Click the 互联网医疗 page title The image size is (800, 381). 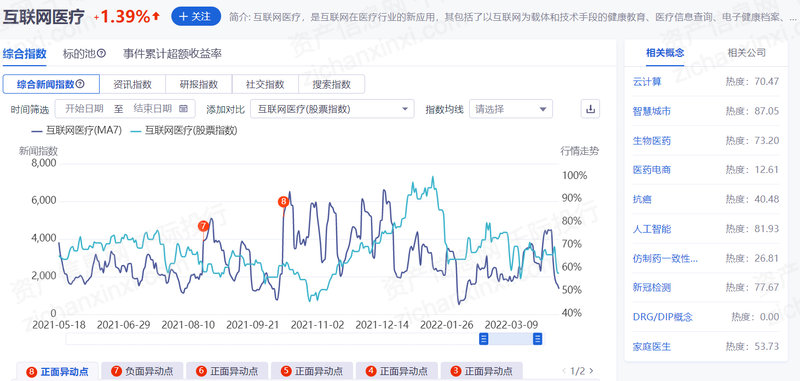[x=43, y=17]
